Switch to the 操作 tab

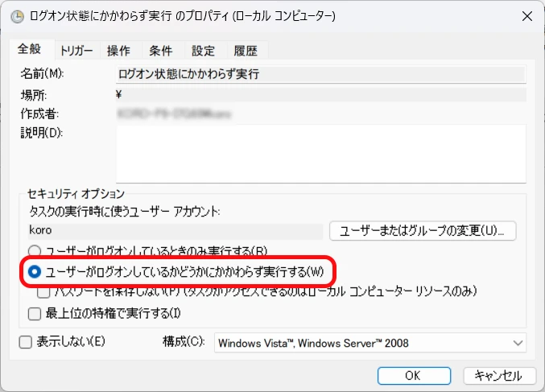pos(119,51)
